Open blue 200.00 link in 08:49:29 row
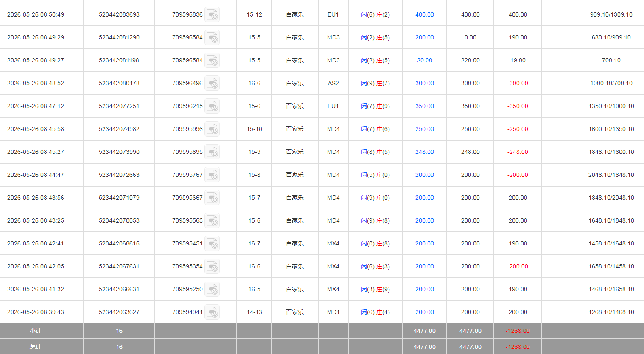644x354 pixels. [424, 37]
